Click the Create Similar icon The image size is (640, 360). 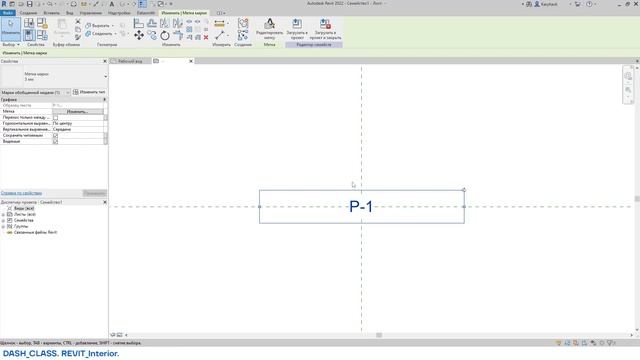pos(243,36)
